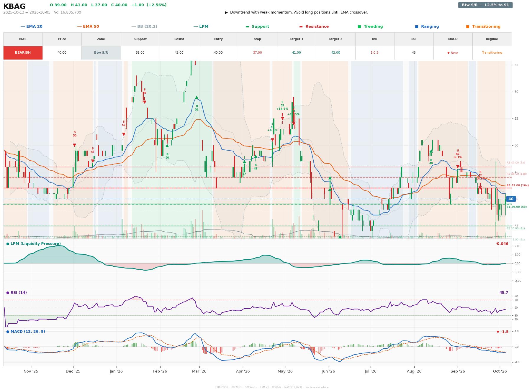
Task: Toggle the LPM legend entry
Action: pyautogui.click(x=201, y=27)
